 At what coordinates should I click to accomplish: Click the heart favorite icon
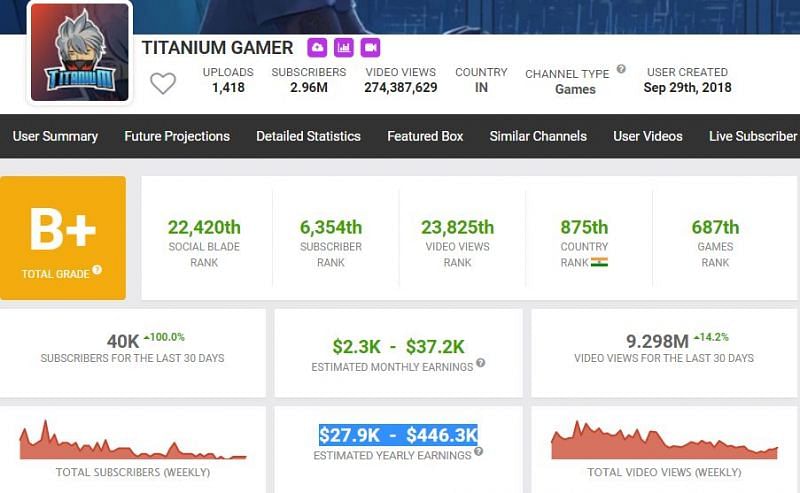[163, 83]
